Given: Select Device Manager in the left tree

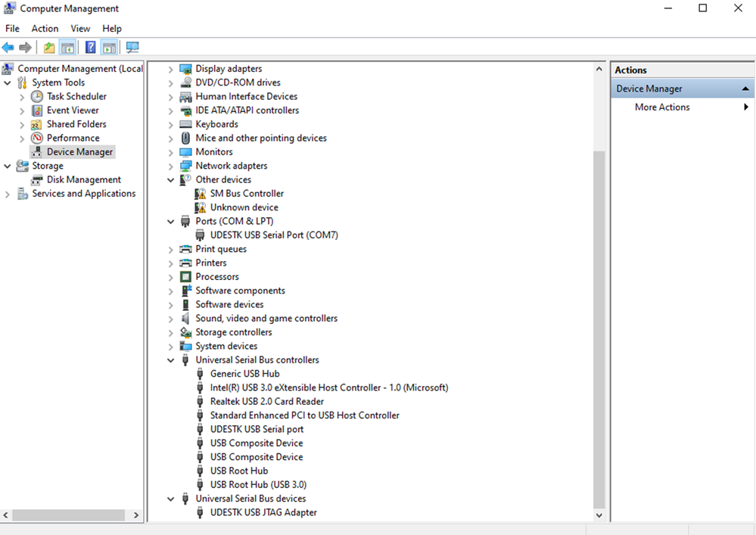Looking at the screenshot, I should (x=79, y=152).
